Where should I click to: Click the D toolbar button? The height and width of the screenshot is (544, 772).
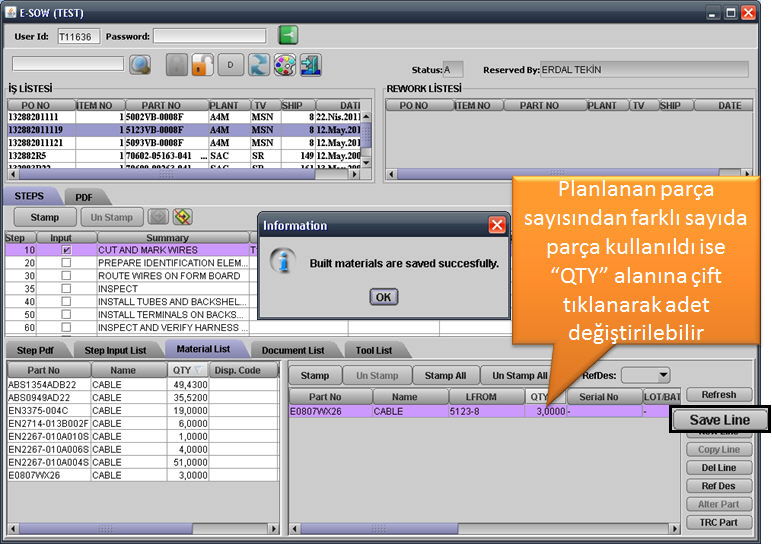[x=230, y=64]
